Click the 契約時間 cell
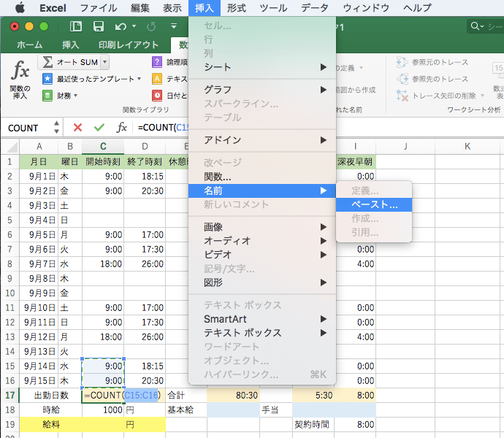 click(x=313, y=425)
